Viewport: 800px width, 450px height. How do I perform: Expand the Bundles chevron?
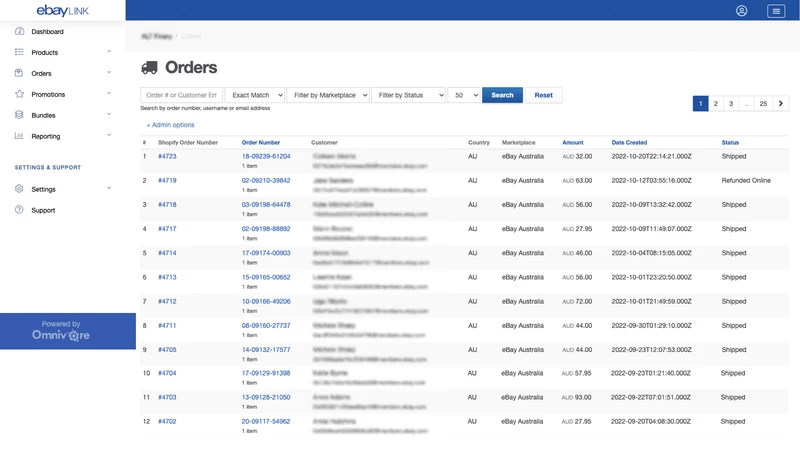[x=109, y=114]
